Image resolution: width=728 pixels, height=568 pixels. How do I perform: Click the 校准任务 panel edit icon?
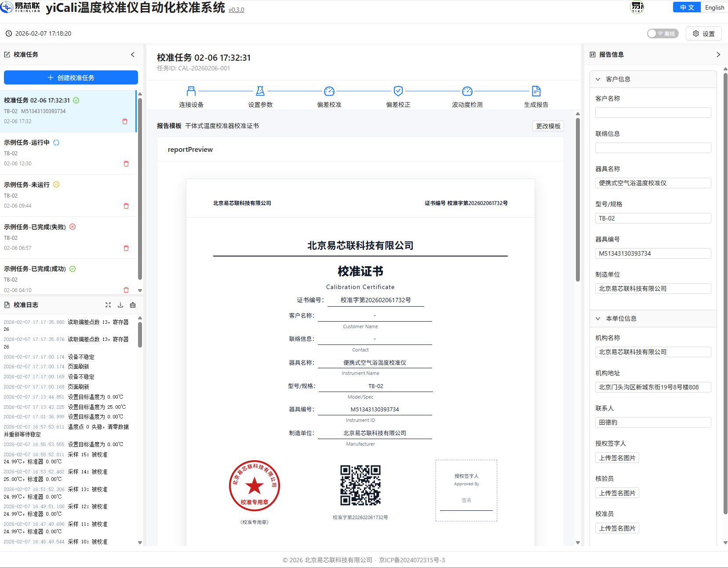tap(7, 55)
